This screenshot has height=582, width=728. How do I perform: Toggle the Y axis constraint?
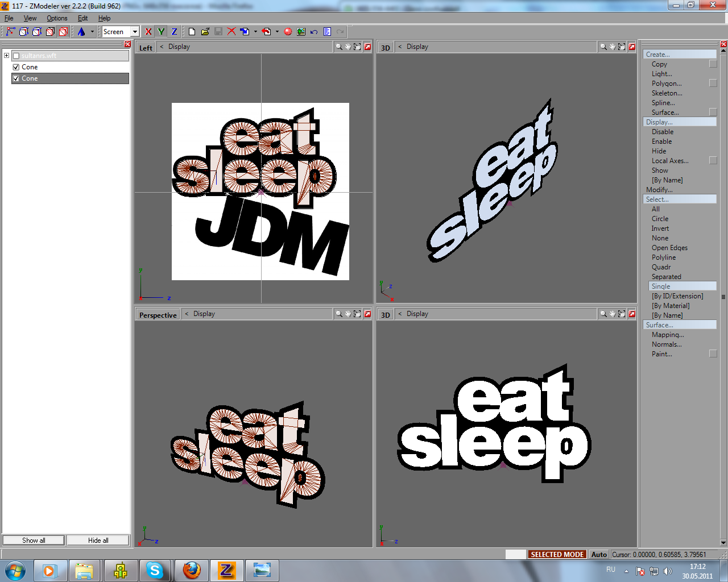click(162, 32)
